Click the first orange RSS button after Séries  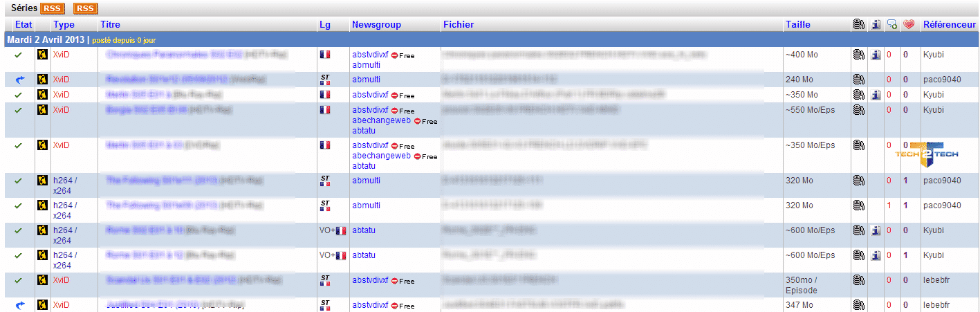pos(52,8)
